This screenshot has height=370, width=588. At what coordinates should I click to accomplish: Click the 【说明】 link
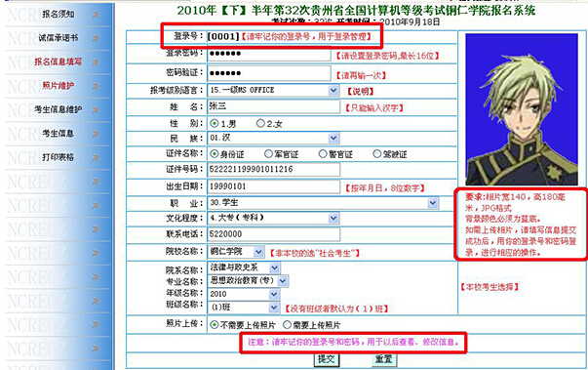point(360,92)
